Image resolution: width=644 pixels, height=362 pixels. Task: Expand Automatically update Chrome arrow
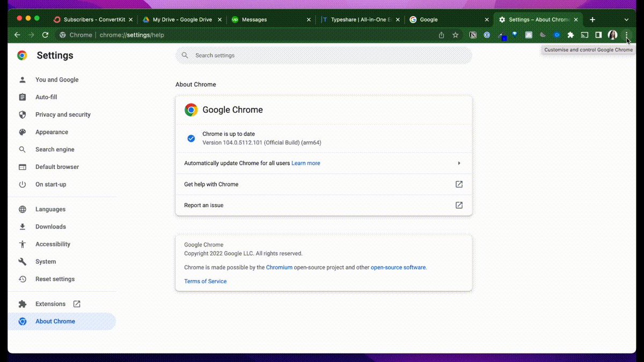coord(459,163)
